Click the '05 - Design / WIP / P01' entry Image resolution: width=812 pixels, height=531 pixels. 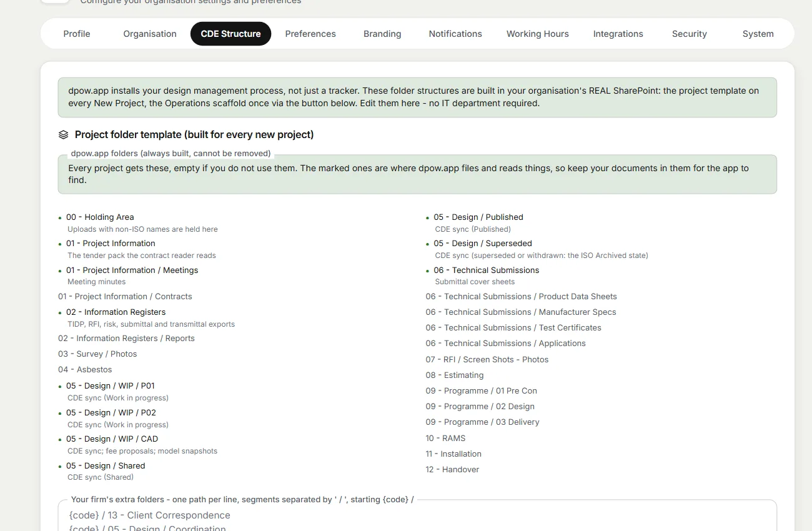[x=111, y=386]
